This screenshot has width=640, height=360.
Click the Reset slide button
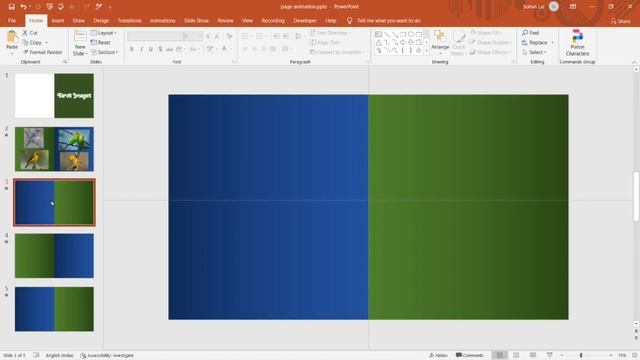pyautogui.click(x=100, y=42)
